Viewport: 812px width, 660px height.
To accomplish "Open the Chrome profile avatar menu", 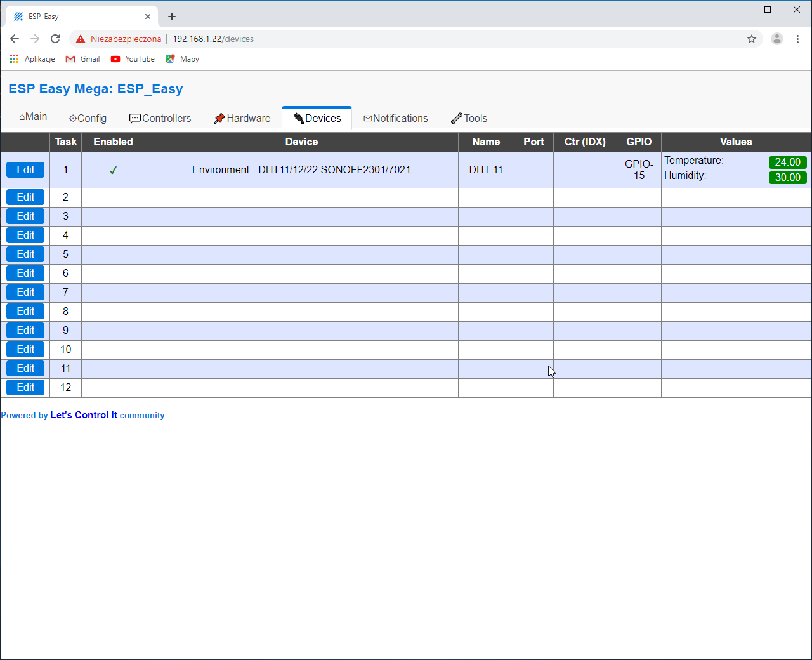I will pyautogui.click(x=777, y=39).
